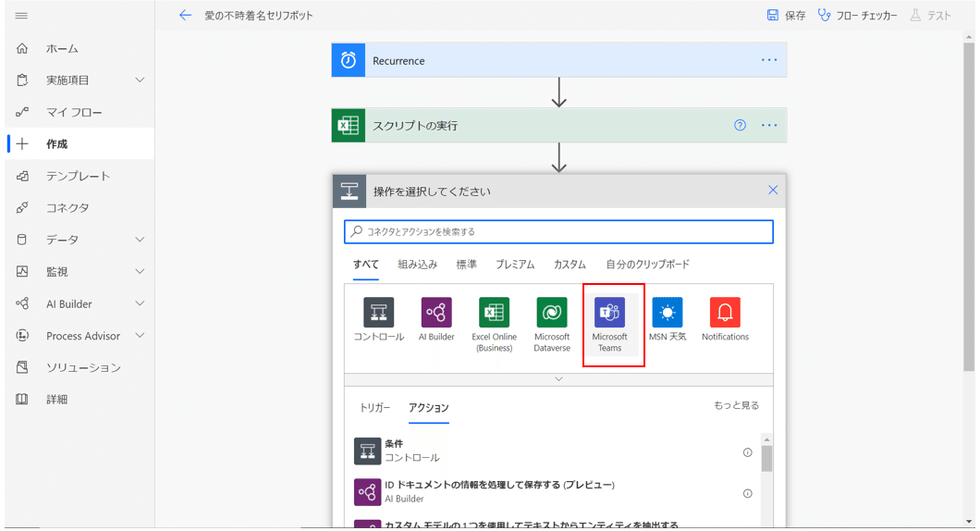Select the Notifications connector icon
This screenshot has height=531, width=980.
click(x=725, y=314)
